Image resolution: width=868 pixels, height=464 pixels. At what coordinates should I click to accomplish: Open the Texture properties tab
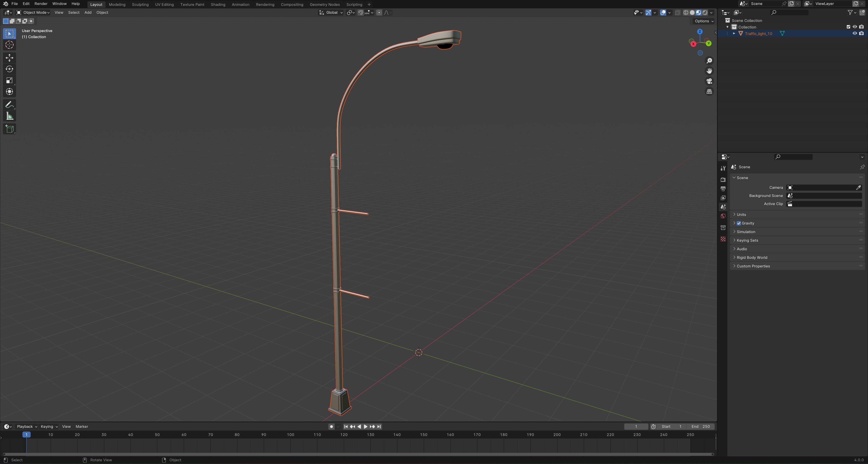coord(723,239)
